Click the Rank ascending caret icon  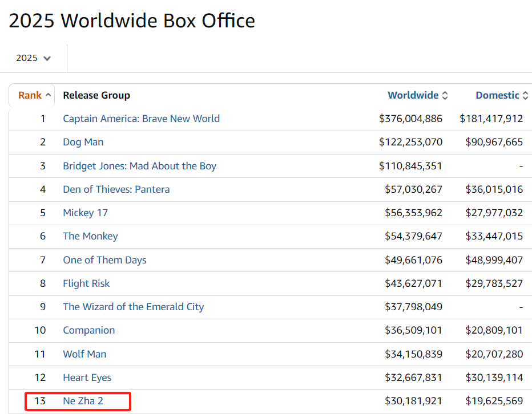(48, 95)
